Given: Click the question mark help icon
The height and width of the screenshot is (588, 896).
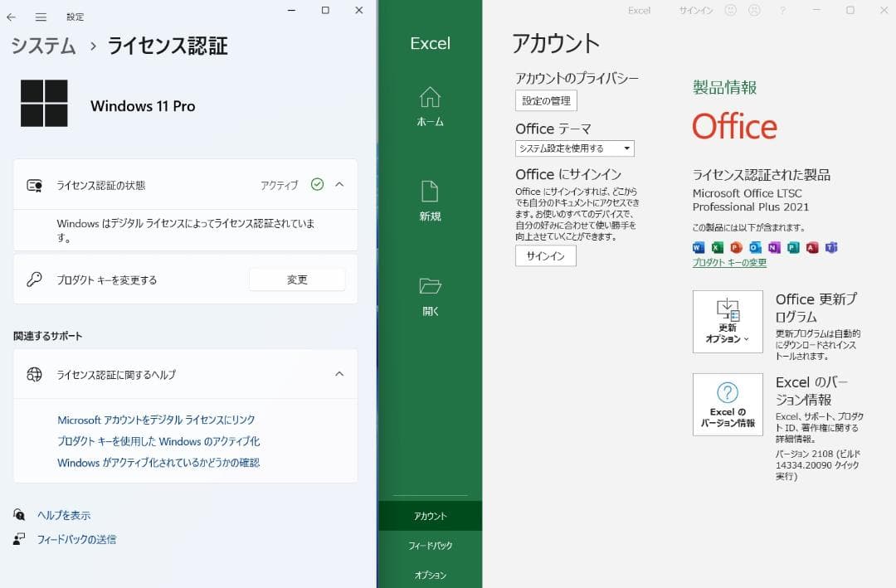Looking at the screenshot, I should coord(782,11).
